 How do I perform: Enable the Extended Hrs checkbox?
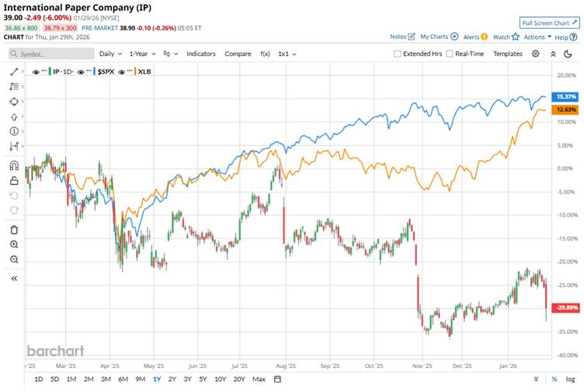398,54
